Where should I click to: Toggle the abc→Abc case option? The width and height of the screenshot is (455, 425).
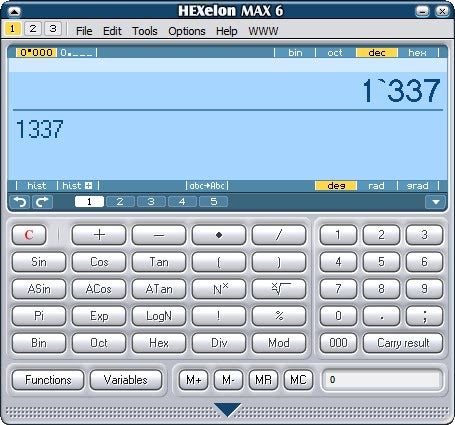[207, 186]
